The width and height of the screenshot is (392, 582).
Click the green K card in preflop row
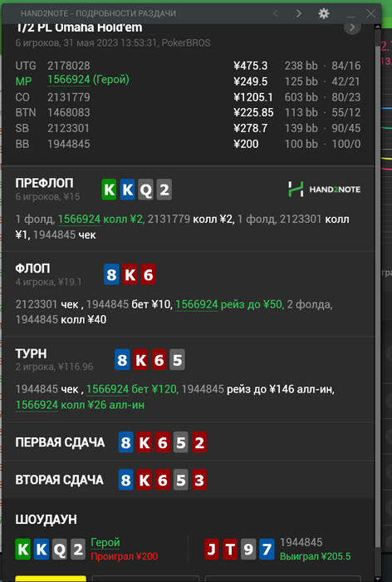click(109, 190)
